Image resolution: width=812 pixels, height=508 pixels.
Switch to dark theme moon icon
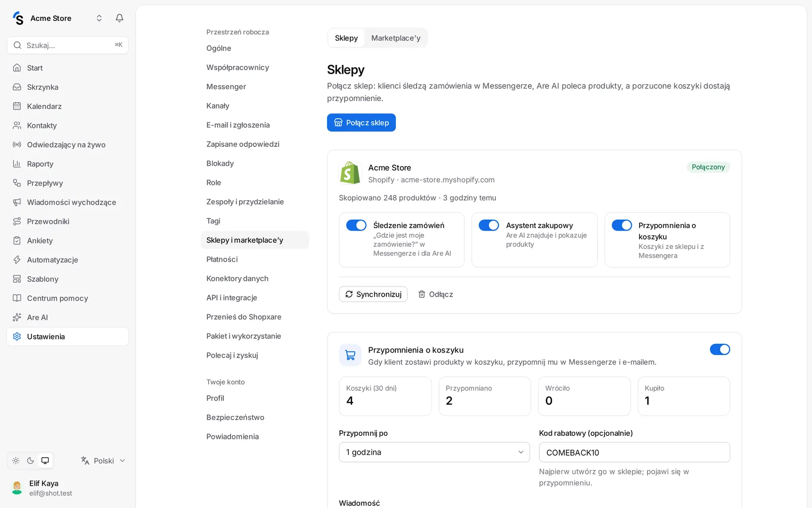(30, 461)
